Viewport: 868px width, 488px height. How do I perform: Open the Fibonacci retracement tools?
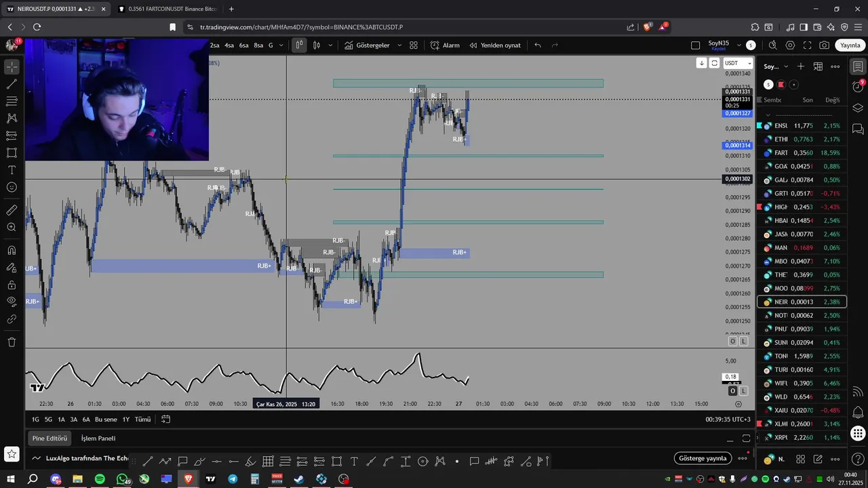(x=12, y=101)
